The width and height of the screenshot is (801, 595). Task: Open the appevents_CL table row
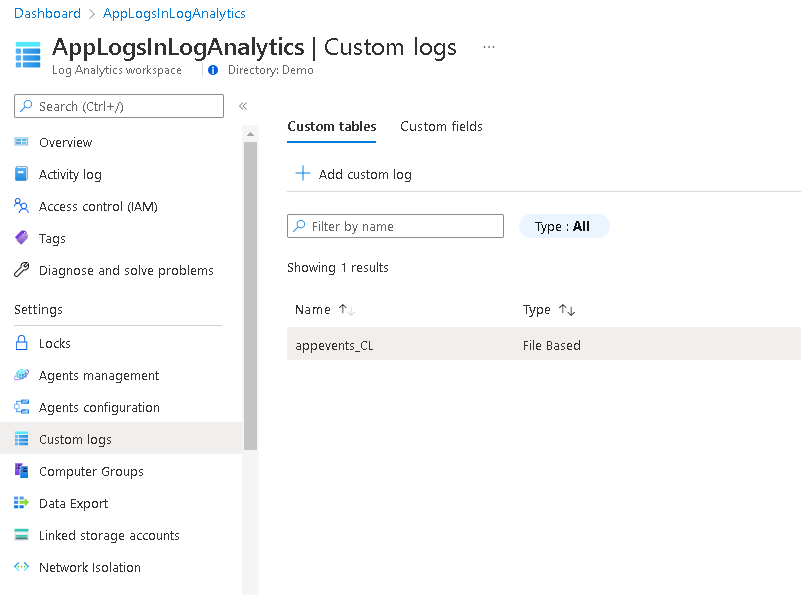click(335, 345)
